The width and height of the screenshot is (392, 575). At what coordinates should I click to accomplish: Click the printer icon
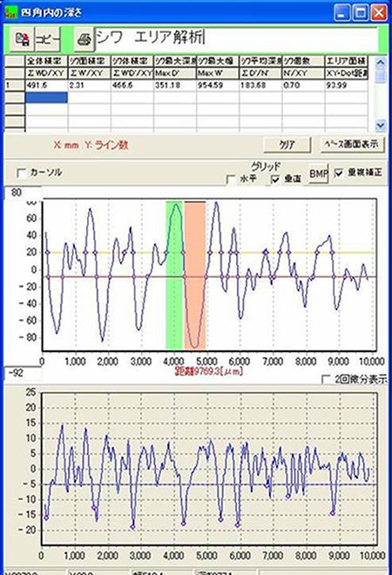pos(84,39)
